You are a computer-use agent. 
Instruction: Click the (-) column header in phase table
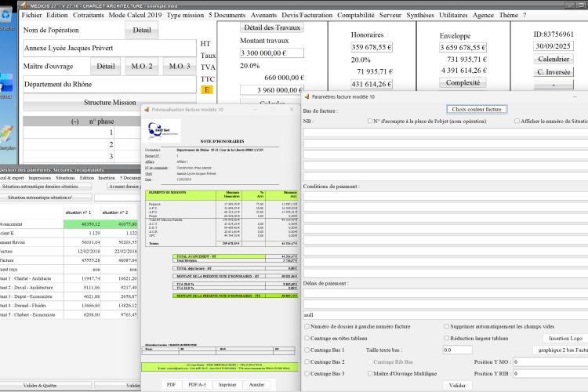coord(75,122)
